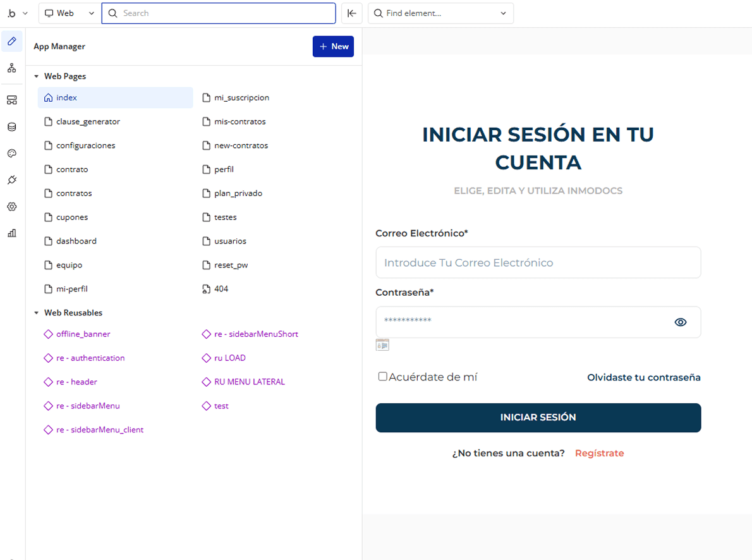Click the Bubble logo icon
752x560 pixels.
(11, 13)
